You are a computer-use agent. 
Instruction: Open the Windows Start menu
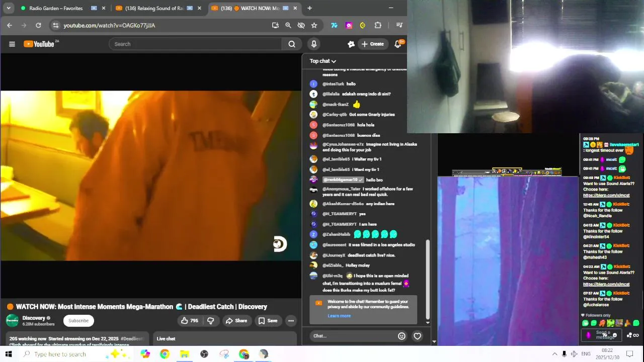(9, 354)
